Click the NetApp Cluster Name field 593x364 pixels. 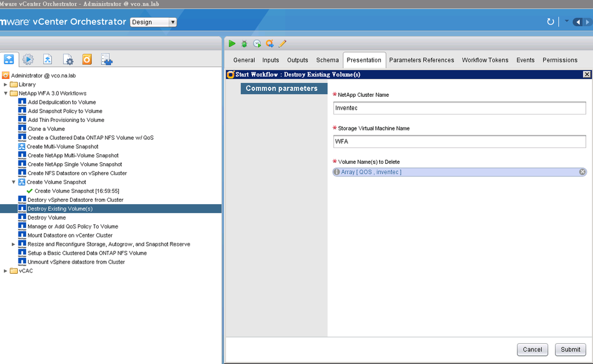459,108
